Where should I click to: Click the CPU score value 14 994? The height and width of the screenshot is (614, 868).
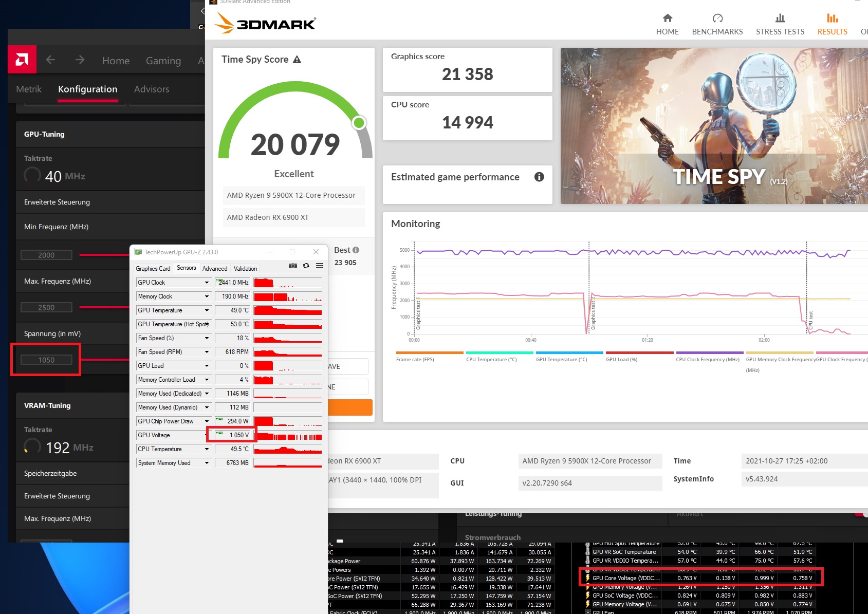(x=468, y=123)
